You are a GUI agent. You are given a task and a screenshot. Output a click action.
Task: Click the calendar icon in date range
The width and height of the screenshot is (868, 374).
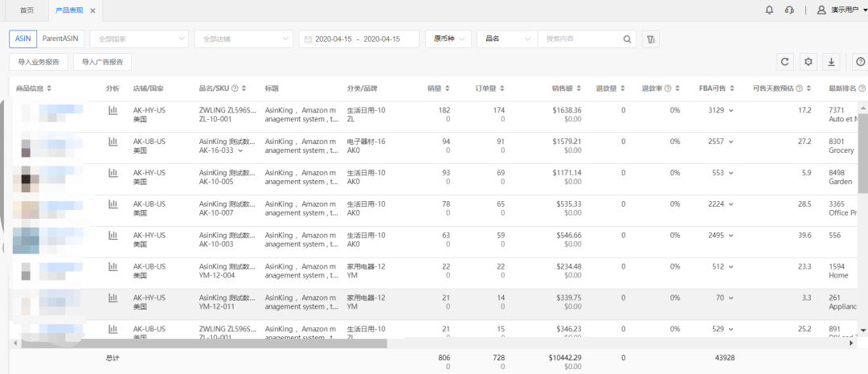(x=309, y=39)
